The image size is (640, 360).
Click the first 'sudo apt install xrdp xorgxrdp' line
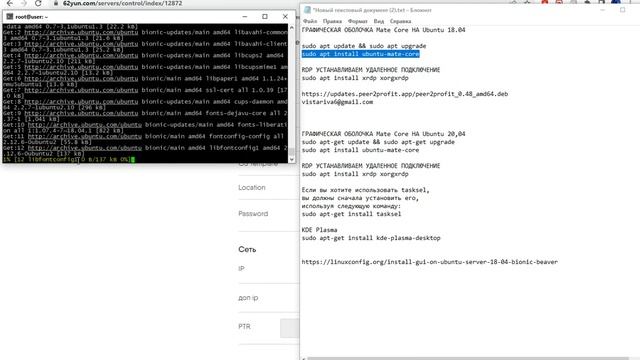tap(355, 78)
